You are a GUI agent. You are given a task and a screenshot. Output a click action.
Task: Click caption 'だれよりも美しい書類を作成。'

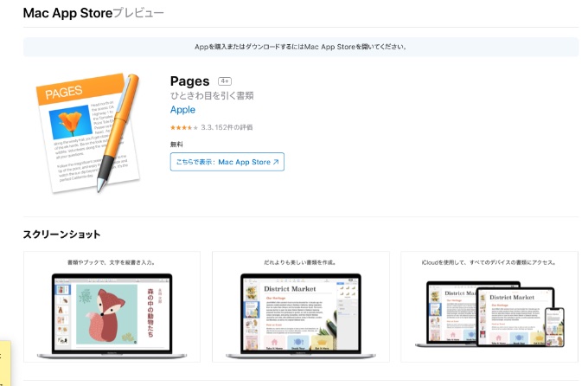click(300, 262)
